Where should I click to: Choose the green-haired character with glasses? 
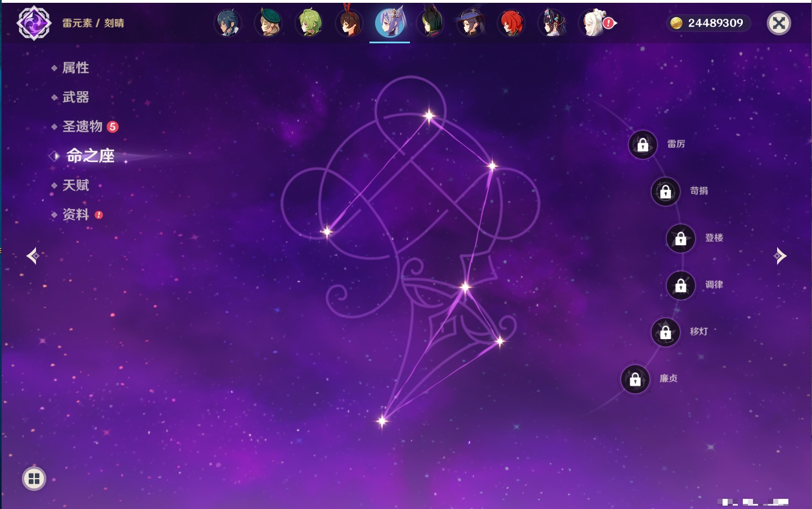click(309, 23)
